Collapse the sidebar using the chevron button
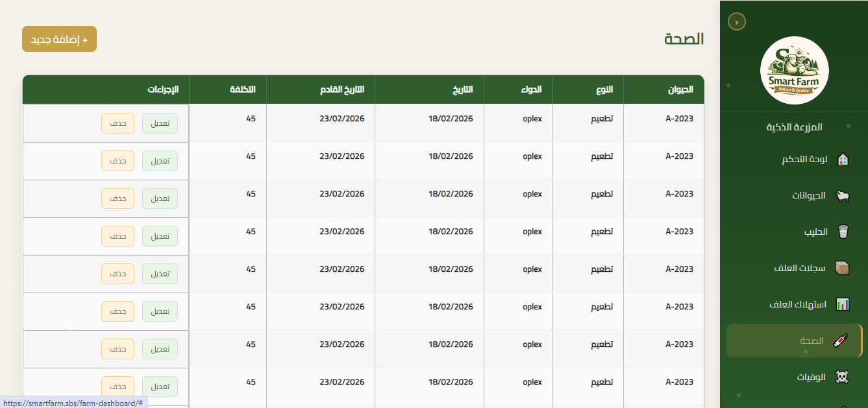868x408 pixels. coord(737,21)
